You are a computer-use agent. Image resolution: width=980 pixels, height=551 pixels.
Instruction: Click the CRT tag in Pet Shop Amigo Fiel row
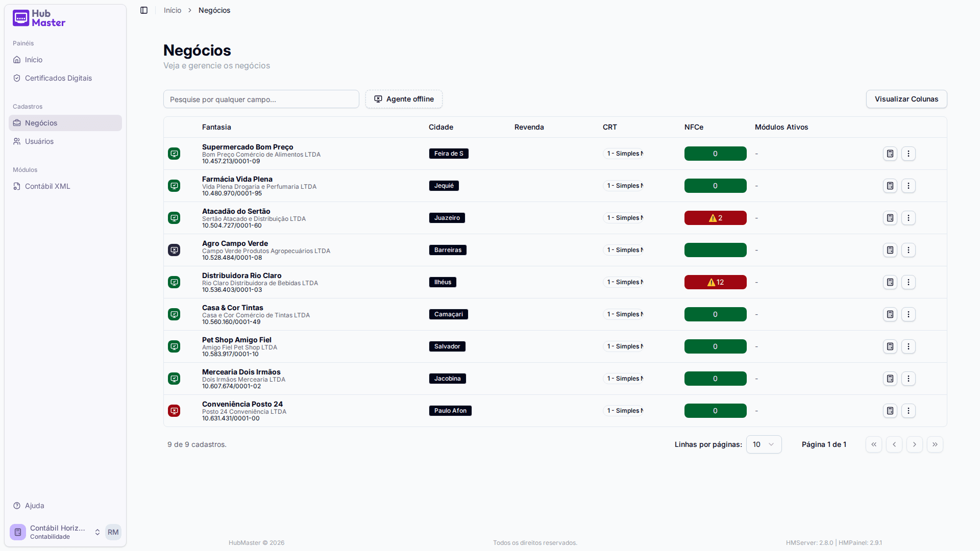pyautogui.click(x=623, y=346)
